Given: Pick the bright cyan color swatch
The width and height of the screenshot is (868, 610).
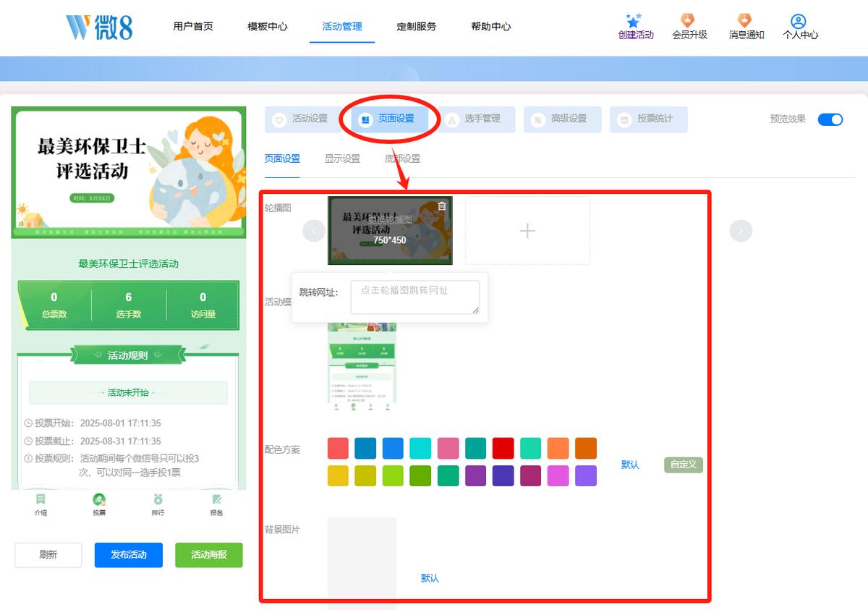Looking at the screenshot, I should [x=420, y=448].
